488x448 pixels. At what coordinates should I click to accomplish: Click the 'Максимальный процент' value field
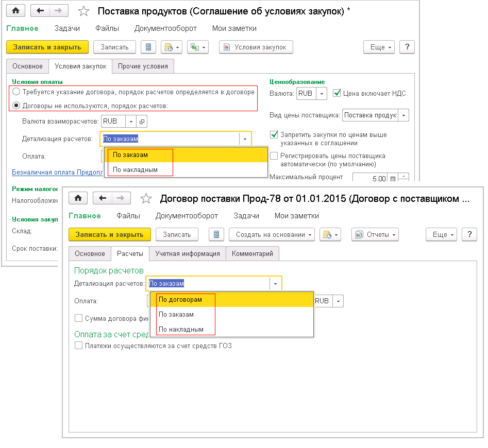(369, 179)
